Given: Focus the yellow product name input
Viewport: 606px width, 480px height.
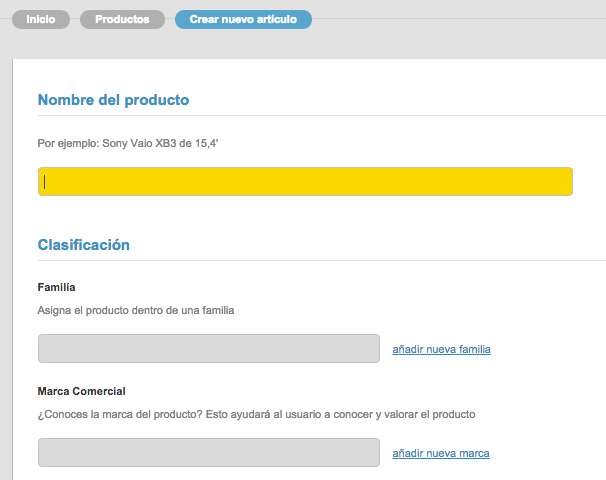Looking at the screenshot, I should coord(305,182).
